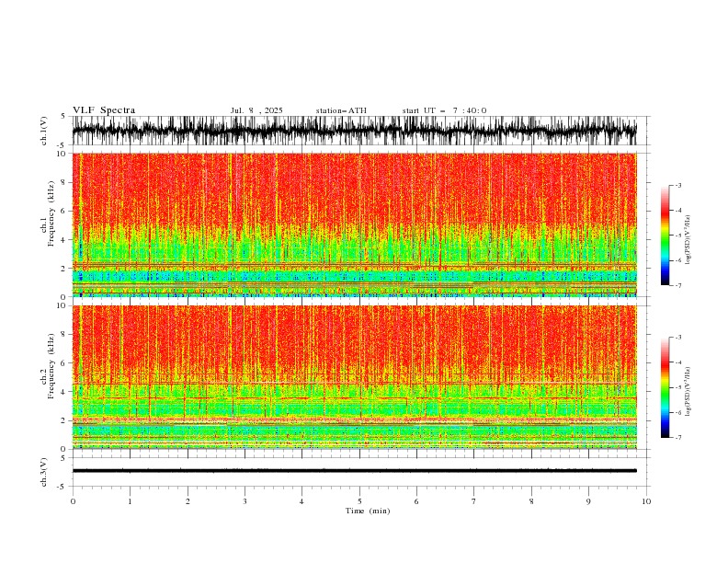Click the 'Time (min)' axis label
Screen dimensions: 728x563
point(368,511)
